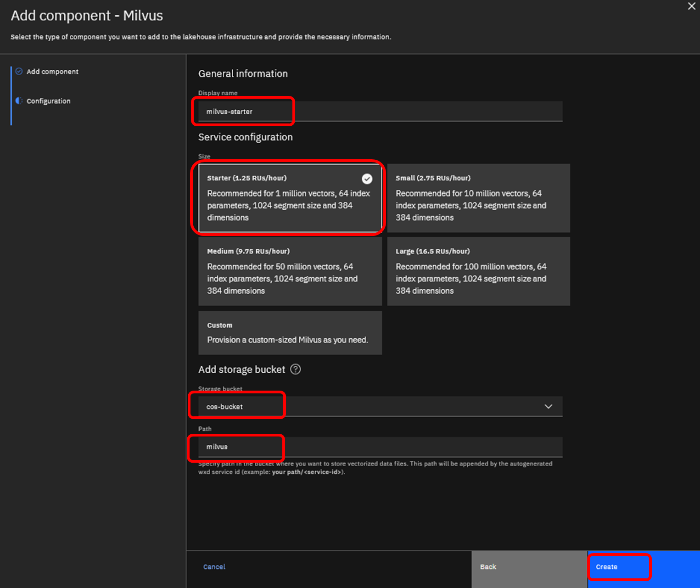Select the Small (2.75 RUs/hour) size tile
Screen dimensions: 700x588
pos(478,198)
